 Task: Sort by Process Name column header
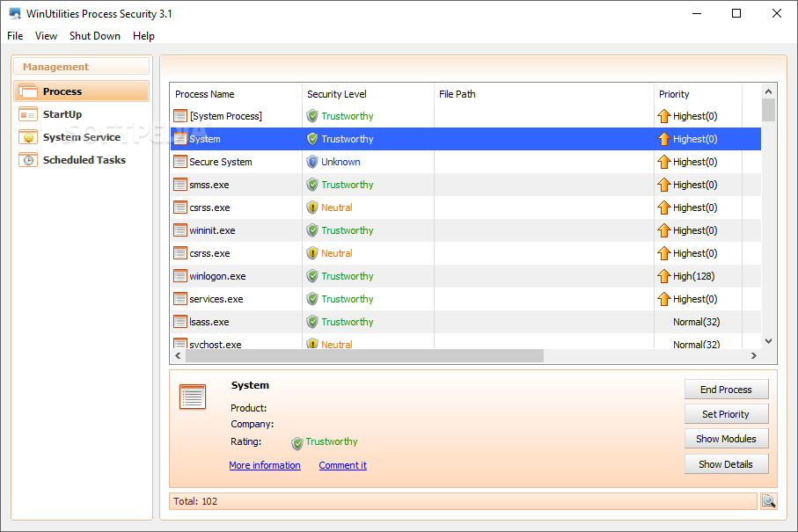click(x=236, y=94)
